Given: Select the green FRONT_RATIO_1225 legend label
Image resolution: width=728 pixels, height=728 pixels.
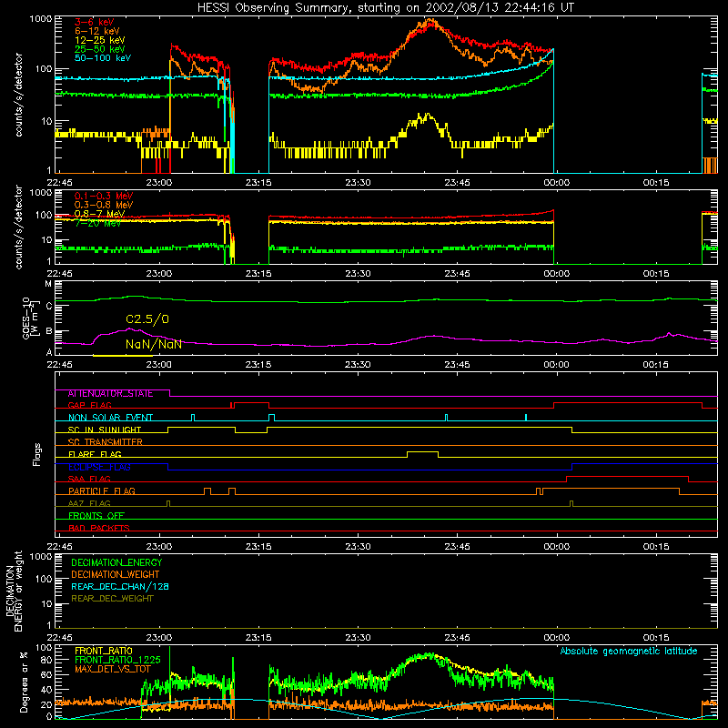Looking at the screenshot, I should [x=117, y=660].
